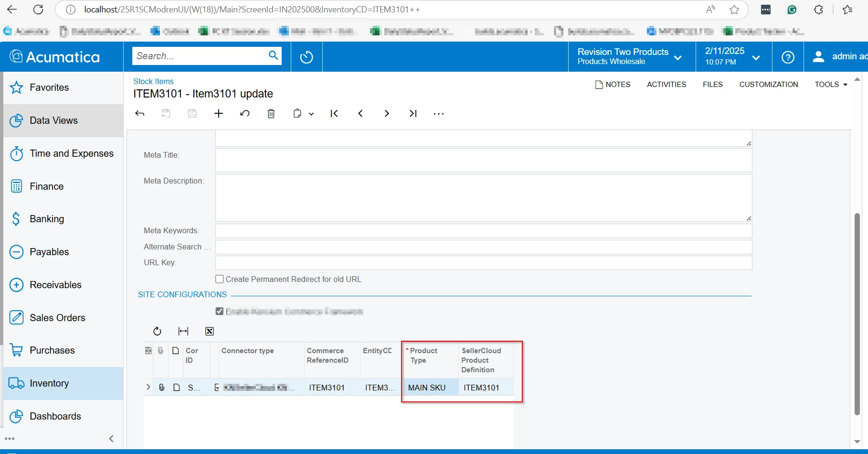Viewport: 868px width, 454px height.
Task: Refresh the site configurations grid
Action: pos(157,331)
